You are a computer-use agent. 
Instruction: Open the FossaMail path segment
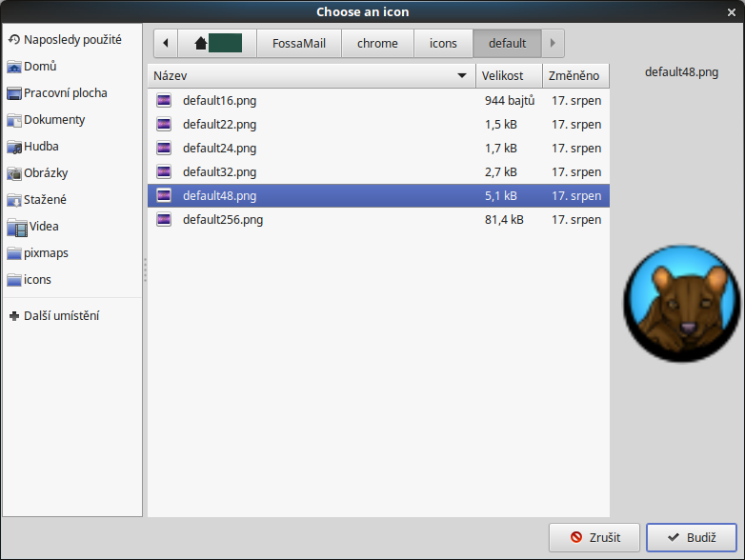(299, 43)
